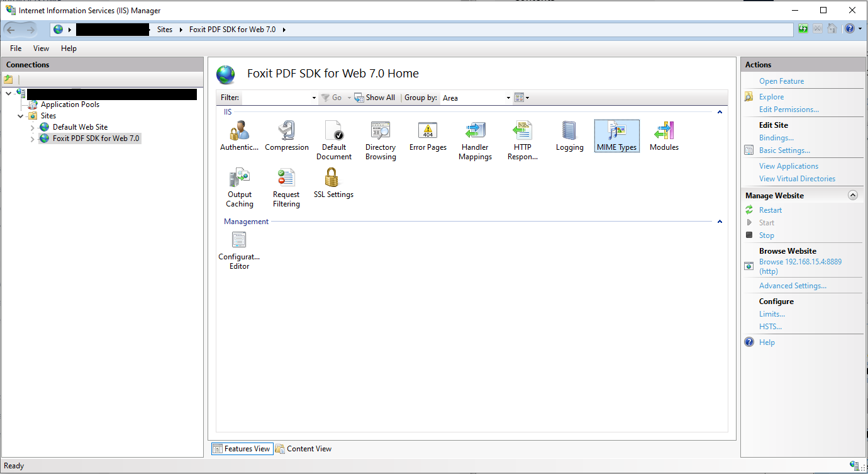Expand the Default Web Site node

pos(33,128)
